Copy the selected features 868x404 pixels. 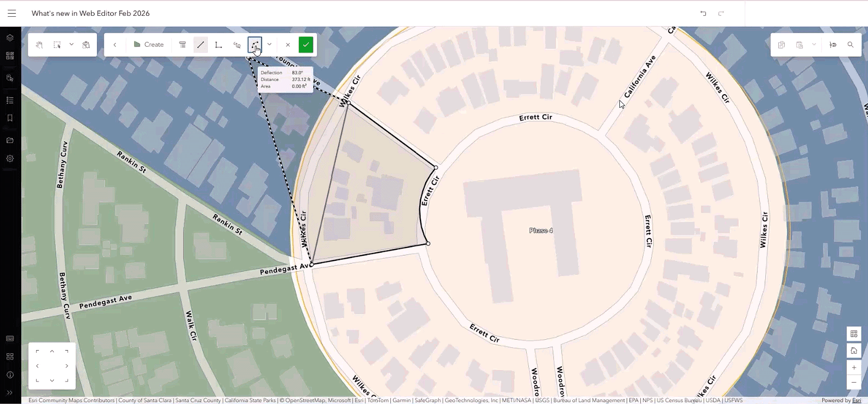click(782, 45)
